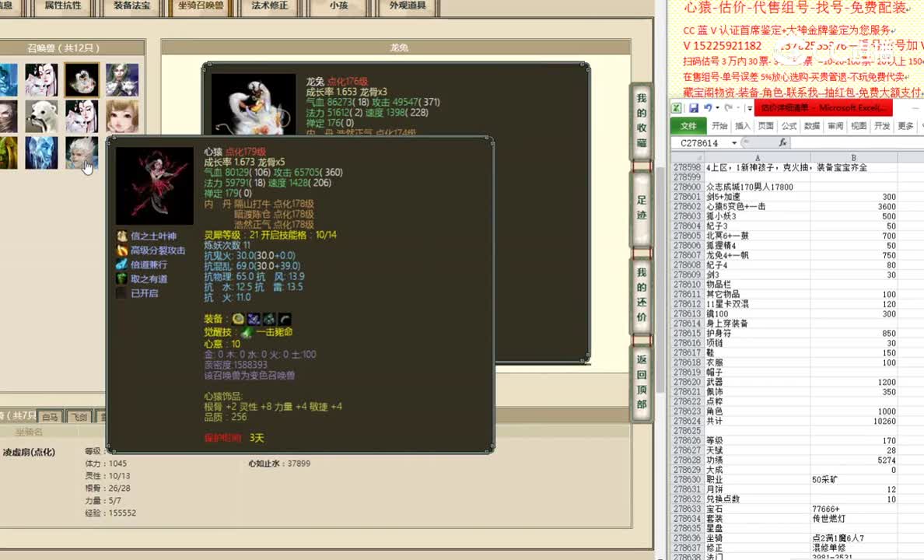Select the ice-face summon thumbnail
The width and height of the screenshot is (924, 560).
pos(41,152)
